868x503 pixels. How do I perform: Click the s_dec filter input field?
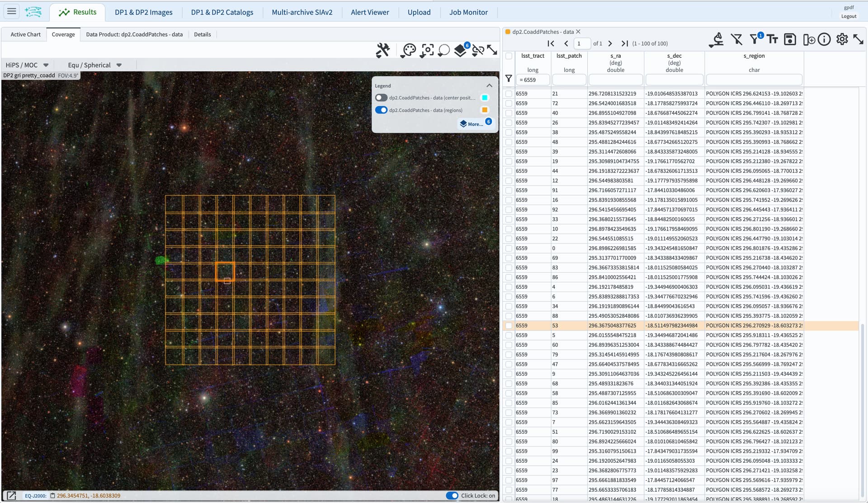pyautogui.click(x=674, y=80)
